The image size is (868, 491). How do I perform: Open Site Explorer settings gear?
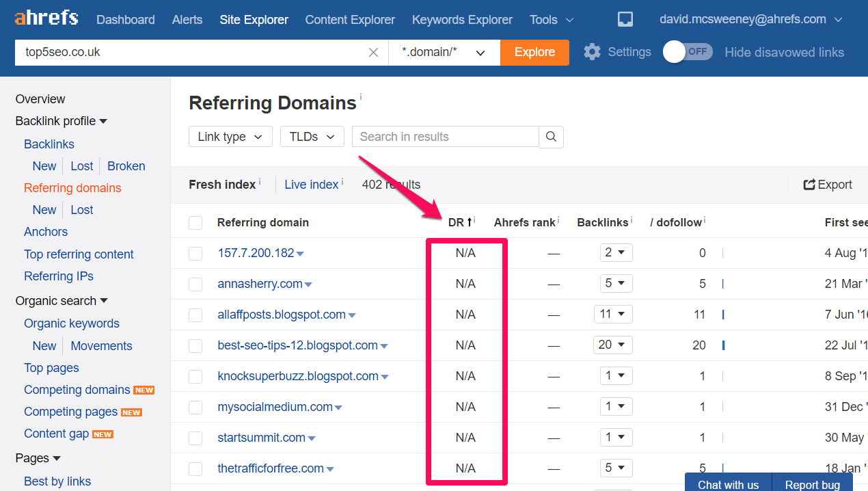click(x=592, y=51)
